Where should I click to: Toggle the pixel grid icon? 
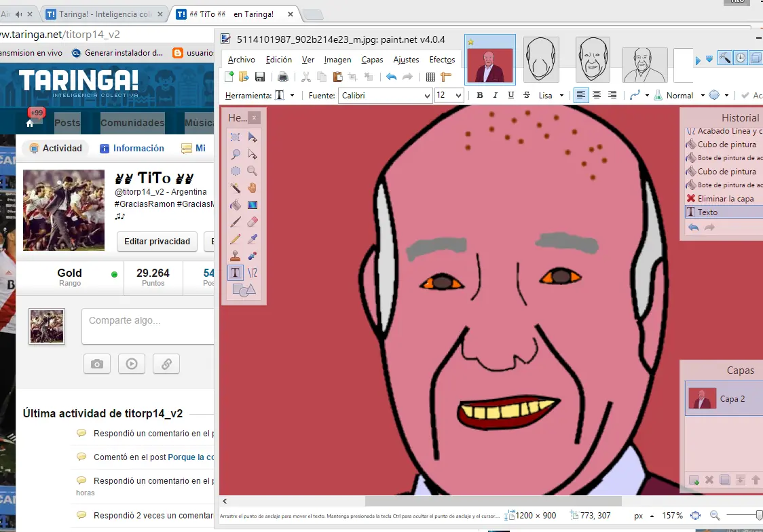coord(430,77)
